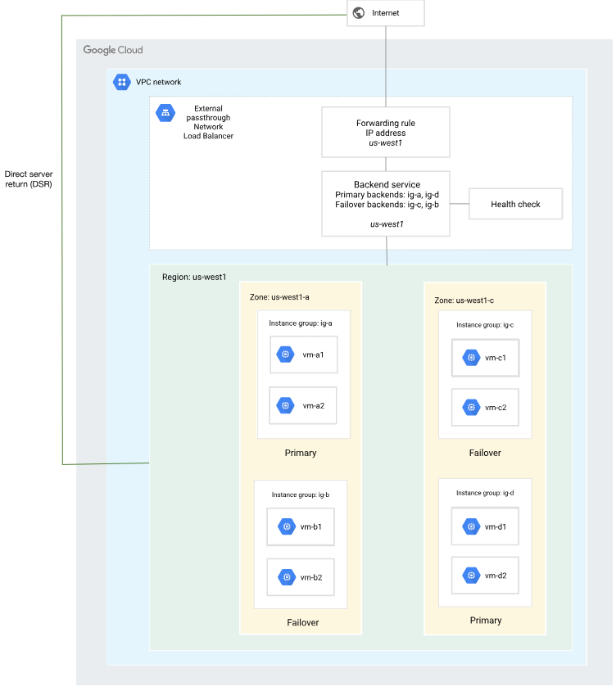Select the vm-a2 compute engine icon

click(285, 405)
